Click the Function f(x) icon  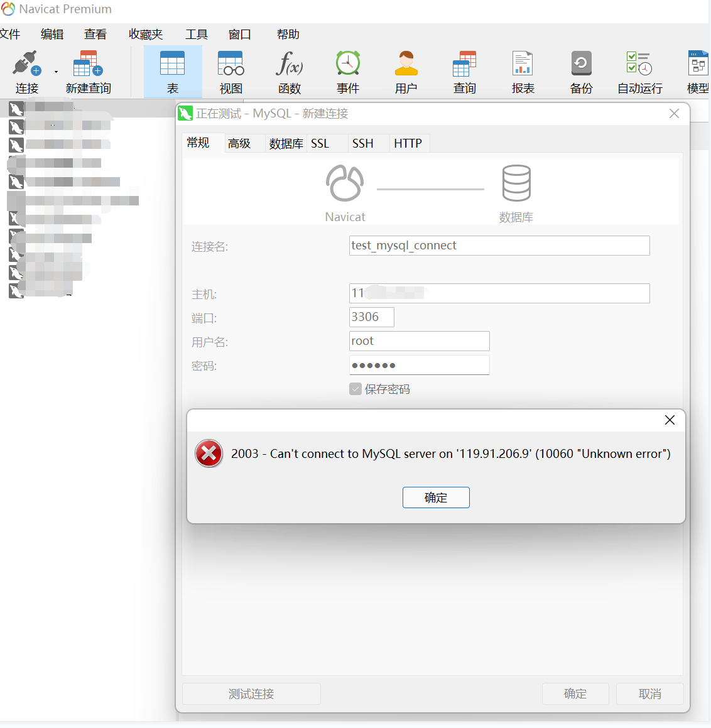(x=289, y=64)
